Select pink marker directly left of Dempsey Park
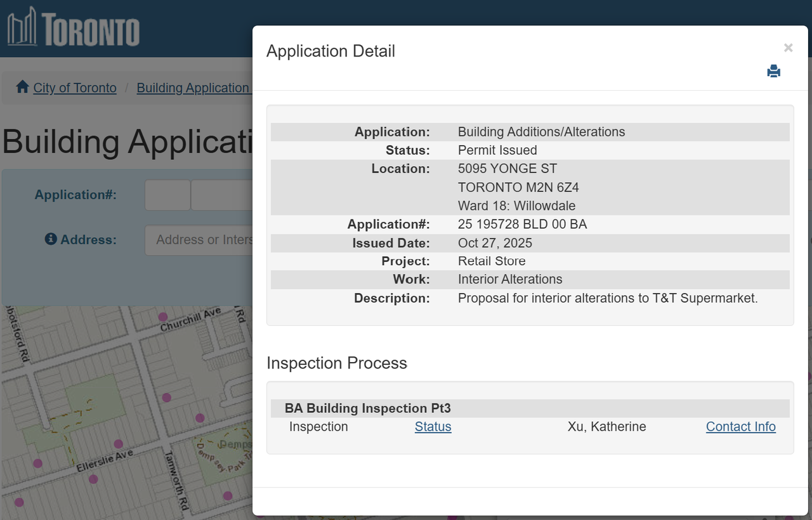 click(200, 418)
